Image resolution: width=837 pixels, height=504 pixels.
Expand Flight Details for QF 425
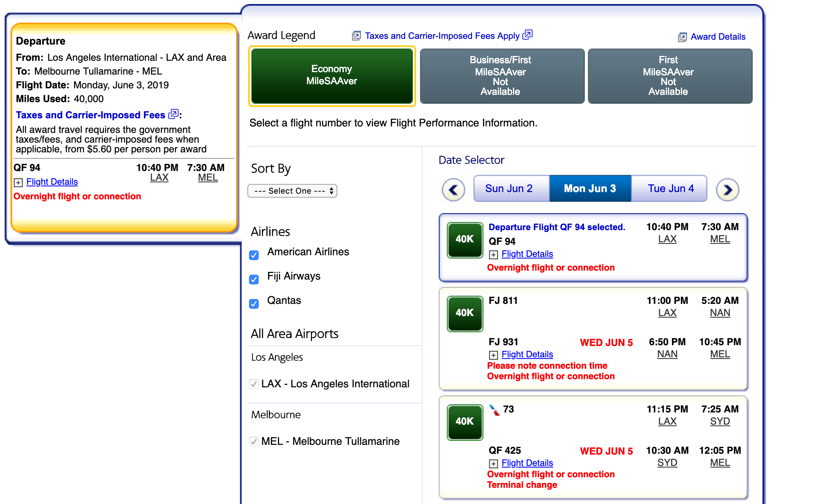(x=527, y=463)
